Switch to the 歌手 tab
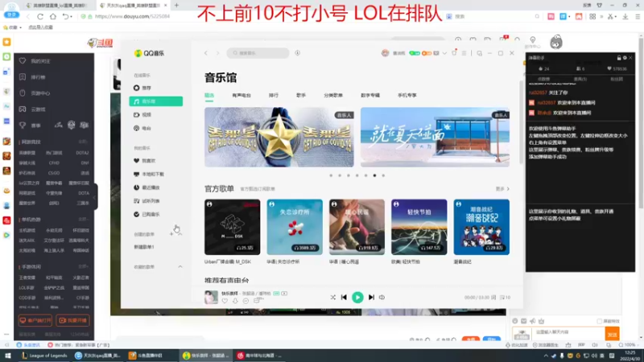Screen dimensions: 644x362 (x=301, y=95)
